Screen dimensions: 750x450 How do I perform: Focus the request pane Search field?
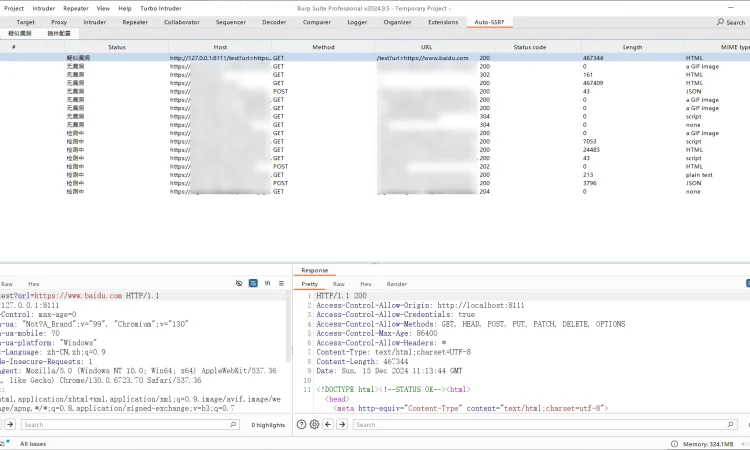pyautogui.click(x=130, y=424)
